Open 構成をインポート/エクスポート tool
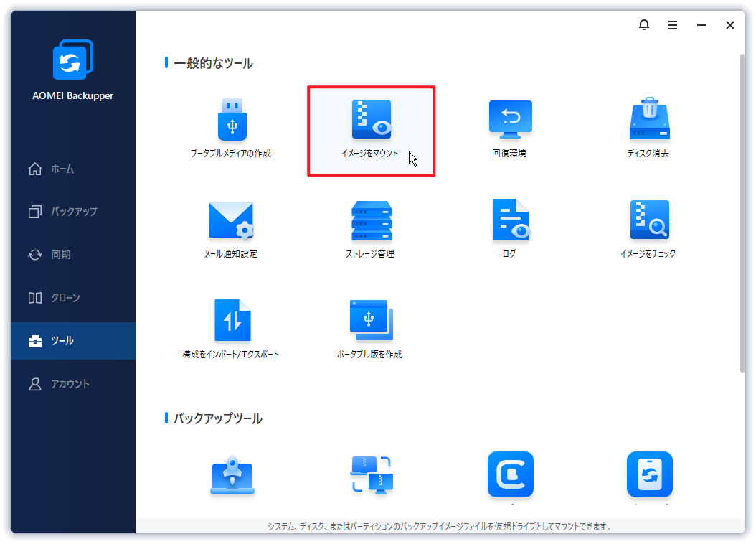Viewport: 756px width, 544px height. (x=231, y=329)
